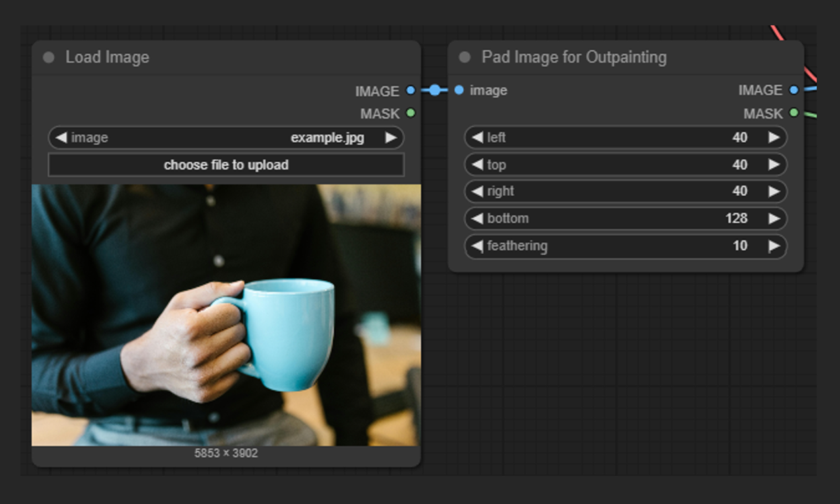This screenshot has height=504, width=840.
Task: Decrease the left padding value
Action: (477, 137)
